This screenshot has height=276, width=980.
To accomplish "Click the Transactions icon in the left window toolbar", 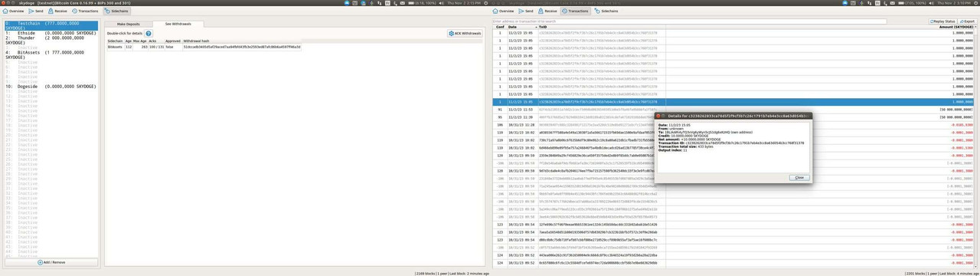I will (x=86, y=11).
